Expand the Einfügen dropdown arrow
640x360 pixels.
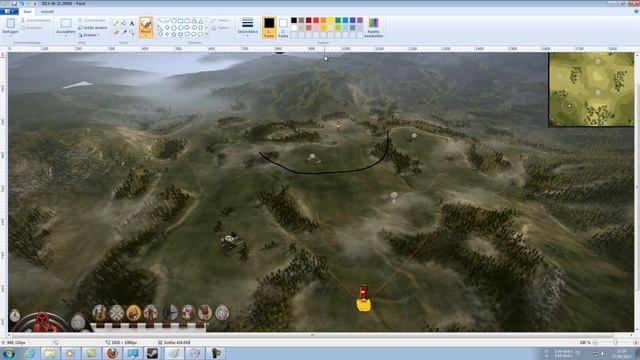tap(11, 36)
